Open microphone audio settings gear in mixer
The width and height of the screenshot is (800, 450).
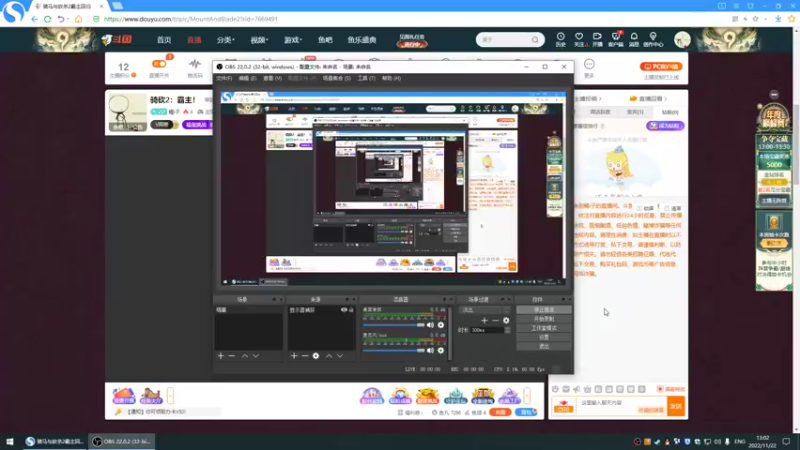[441, 351]
